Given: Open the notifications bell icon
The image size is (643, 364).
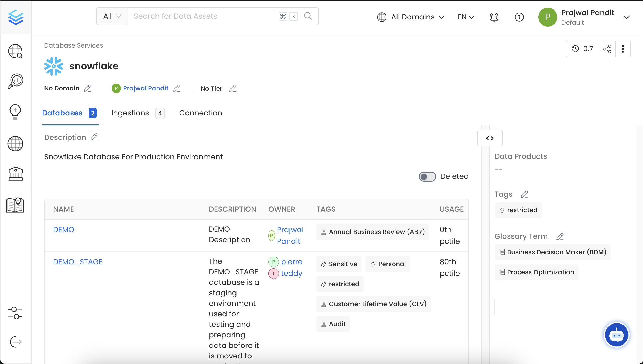Looking at the screenshot, I should coord(494,17).
